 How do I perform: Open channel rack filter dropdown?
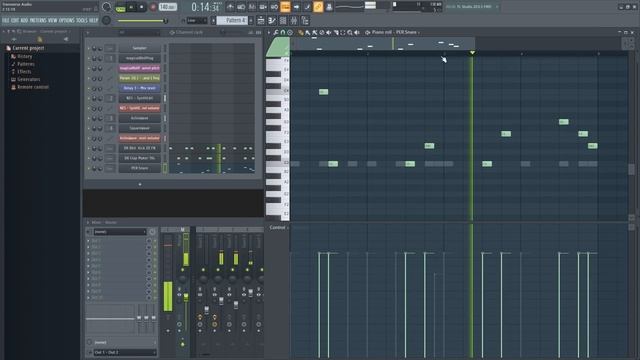[x=139, y=32]
